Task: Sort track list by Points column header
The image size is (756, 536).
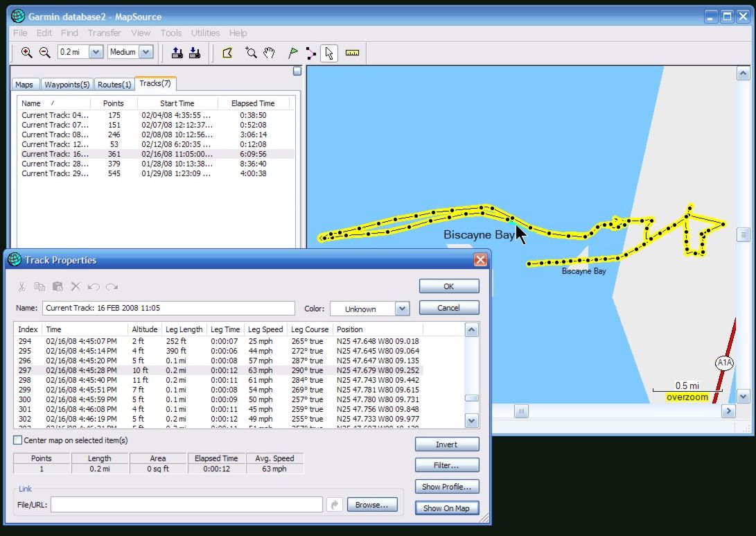Action: click(x=114, y=103)
